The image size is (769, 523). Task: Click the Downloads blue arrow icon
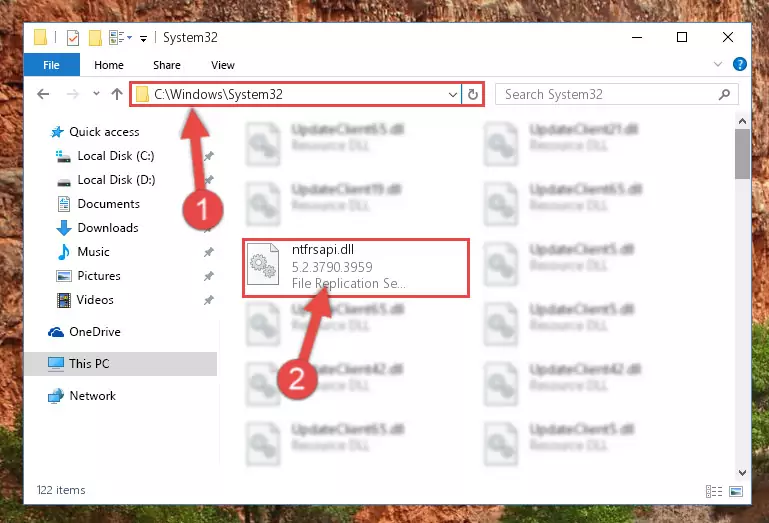point(64,228)
